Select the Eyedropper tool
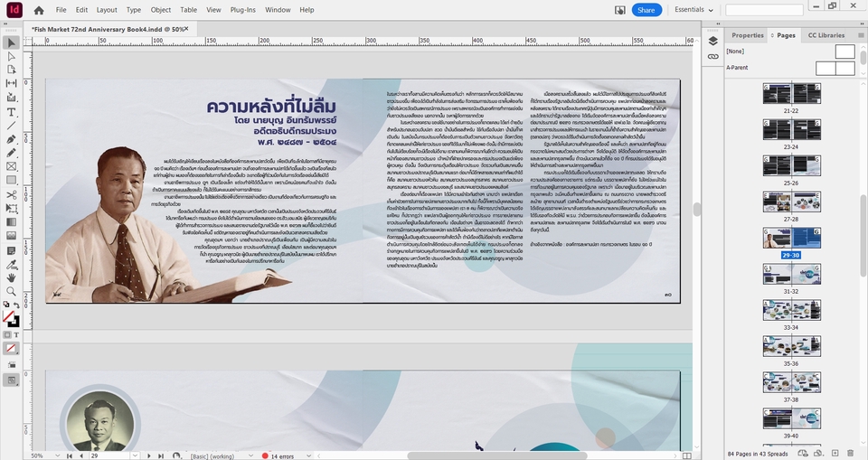868x460 pixels. [x=12, y=265]
